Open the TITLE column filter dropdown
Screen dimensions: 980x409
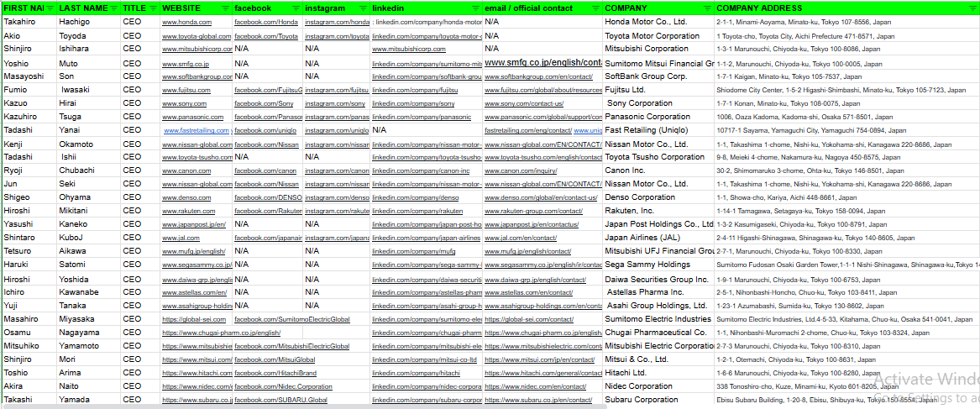point(153,8)
